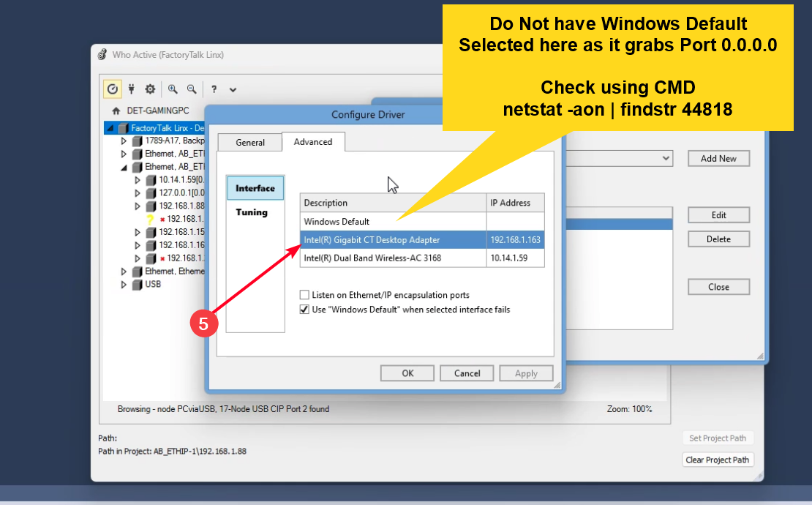Select the highlighted driver row behind the dialog
The width and height of the screenshot is (812, 505).
tap(620, 224)
